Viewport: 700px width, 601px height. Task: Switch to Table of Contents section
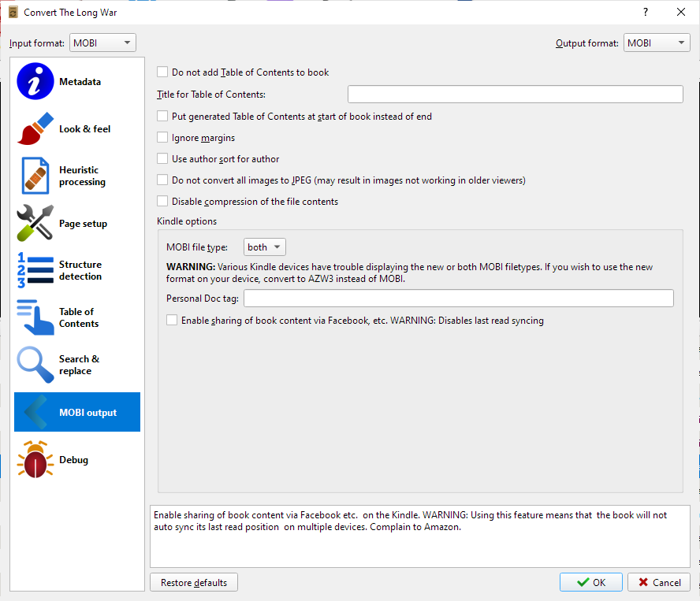[79, 317]
